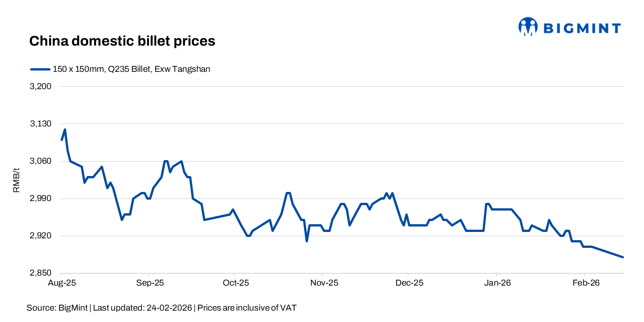The image size is (644, 322).
Task: Click the blue legend line swatch
Action: pyautogui.click(x=40, y=70)
